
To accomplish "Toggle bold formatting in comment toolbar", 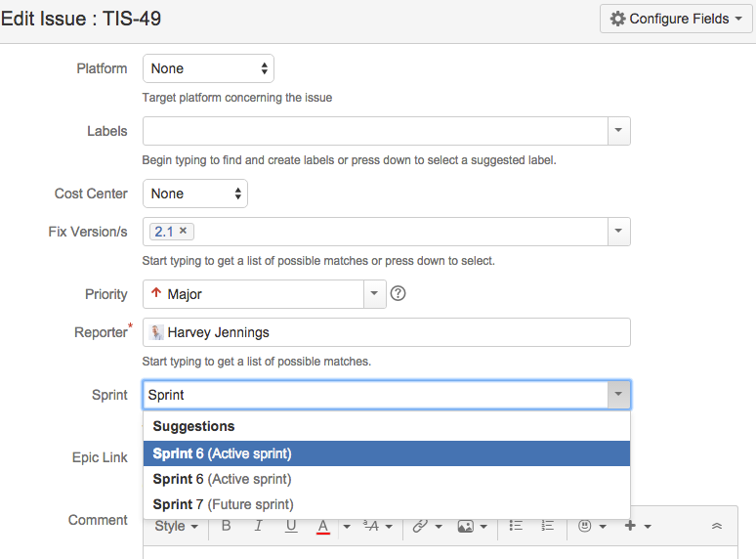I will [226, 526].
